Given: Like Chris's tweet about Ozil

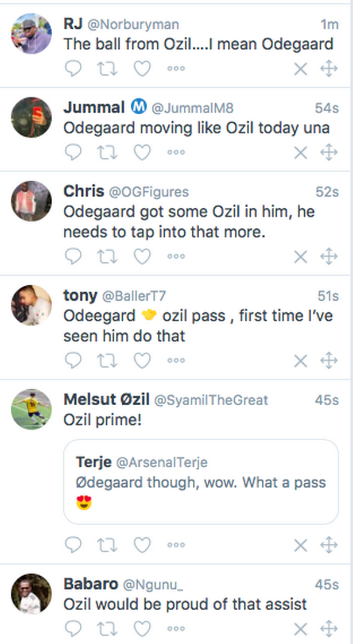Looking at the screenshot, I should click(x=142, y=257).
